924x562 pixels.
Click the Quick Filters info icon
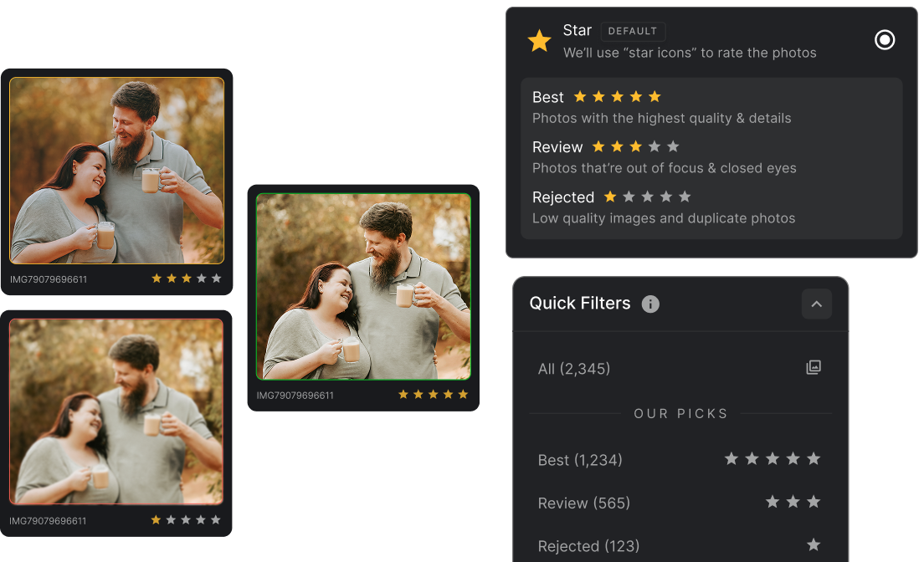click(x=650, y=304)
